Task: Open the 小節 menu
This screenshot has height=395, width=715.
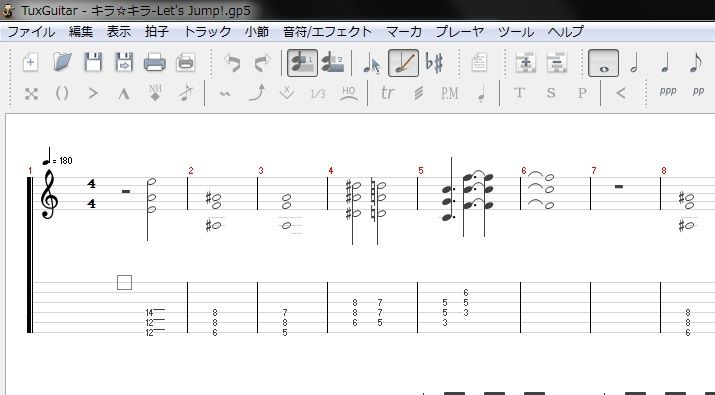Action: (x=256, y=31)
